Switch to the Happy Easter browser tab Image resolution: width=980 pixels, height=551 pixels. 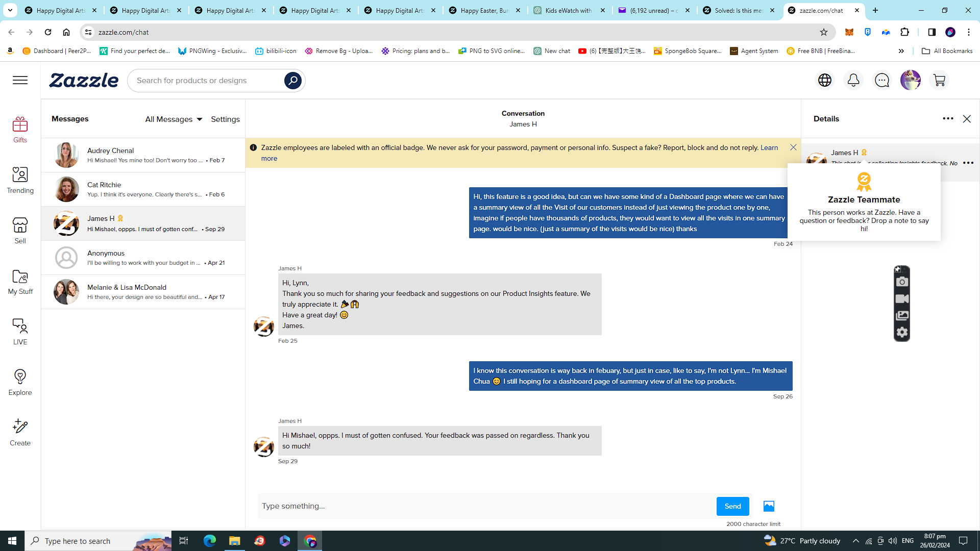click(485, 10)
